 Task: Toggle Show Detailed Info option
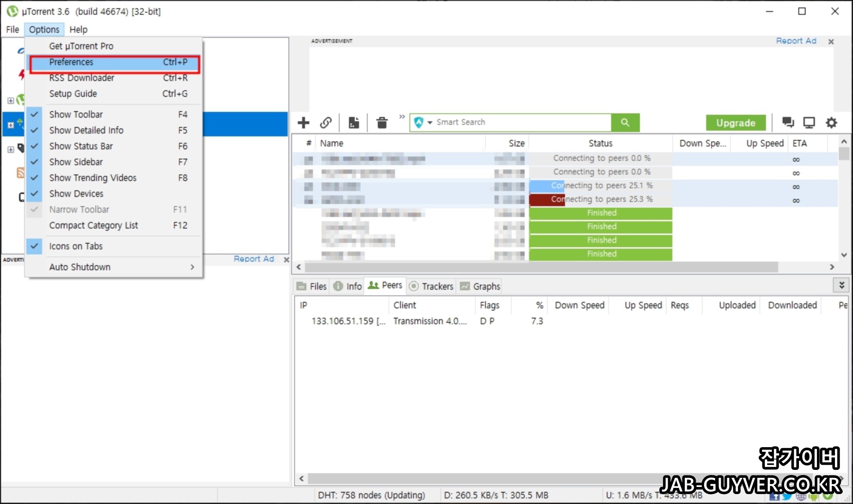pos(114,130)
